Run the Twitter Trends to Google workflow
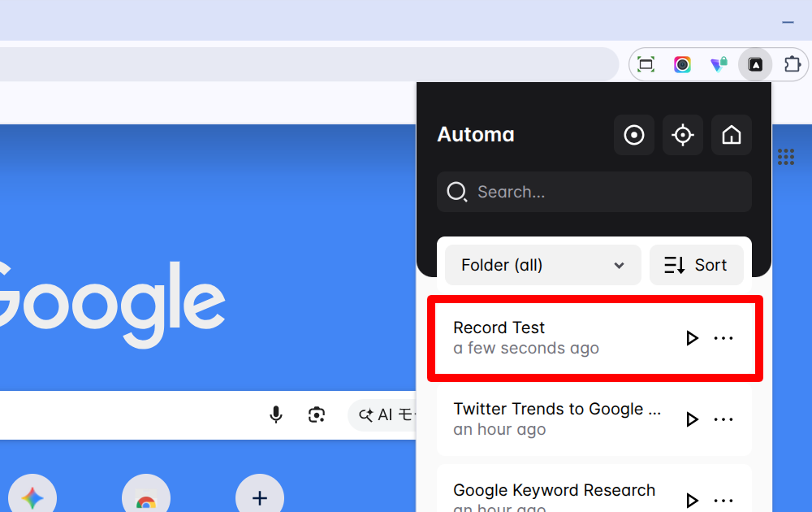Viewport: 812px width, 512px height. click(692, 419)
